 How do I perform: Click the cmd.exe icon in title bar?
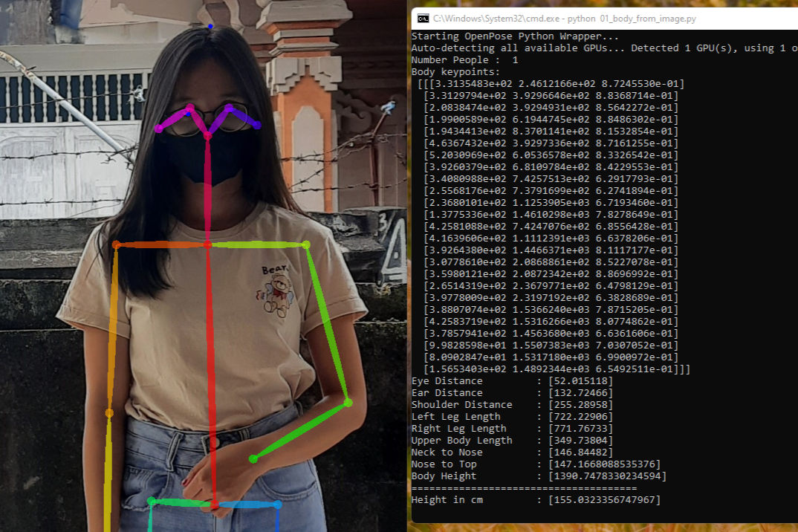click(422, 18)
